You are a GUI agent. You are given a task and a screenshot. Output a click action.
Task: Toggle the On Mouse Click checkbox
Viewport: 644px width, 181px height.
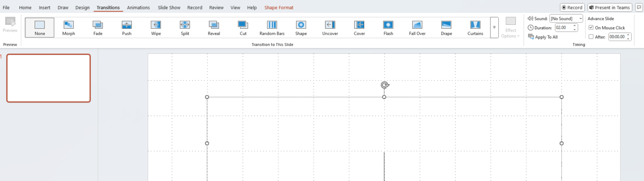(591, 28)
